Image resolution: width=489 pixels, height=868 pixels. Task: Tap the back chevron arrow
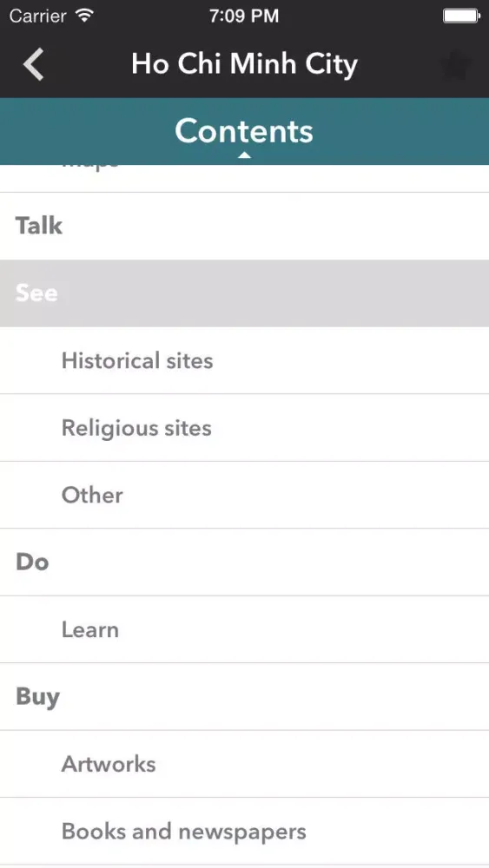(x=33, y=64)
